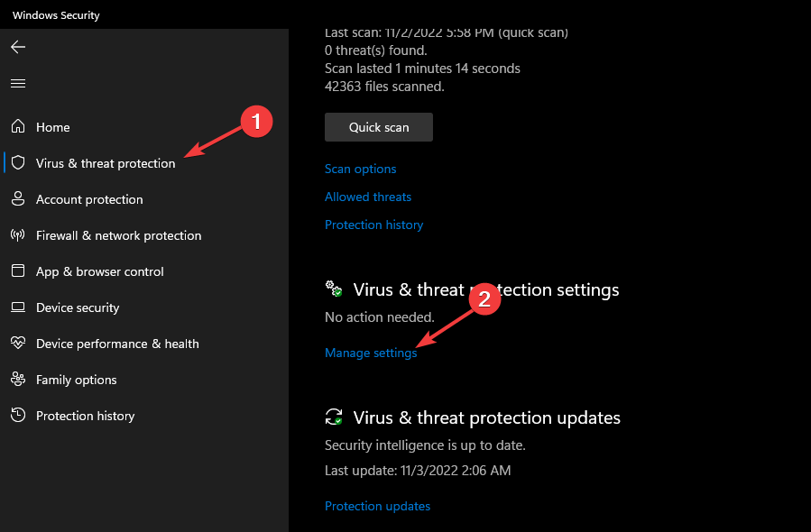This screenshot has height=532, width=811.
Task: Click the Manage settings link
Action: click(x=371, y=353)
